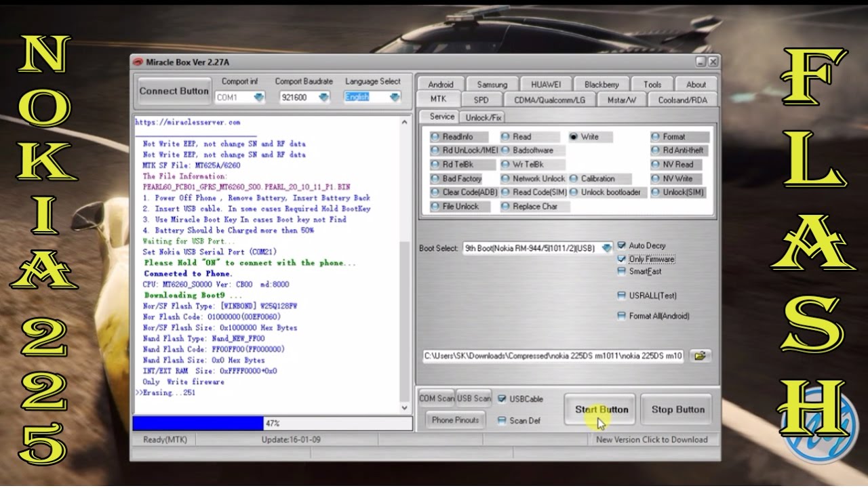
Task: Click the firmware file path field
Action: 553,355
